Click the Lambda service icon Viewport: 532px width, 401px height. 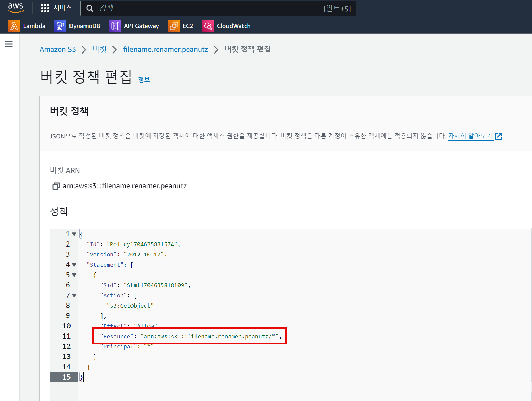click(x=14, y=26)
